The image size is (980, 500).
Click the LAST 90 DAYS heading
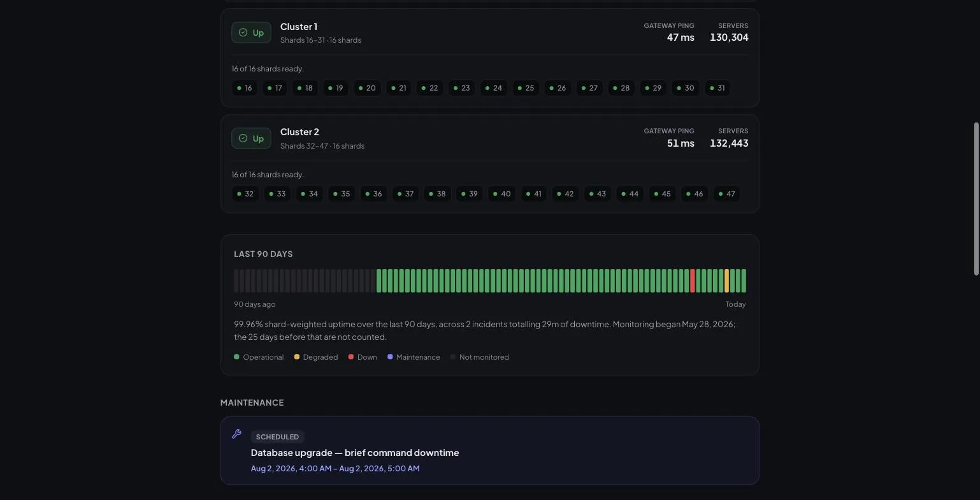263,254
